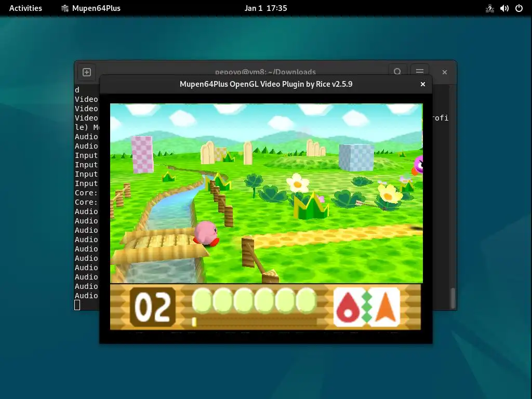Open the hamburger menu in terminal header
This screenshot has width=532, height=399.
420,72
